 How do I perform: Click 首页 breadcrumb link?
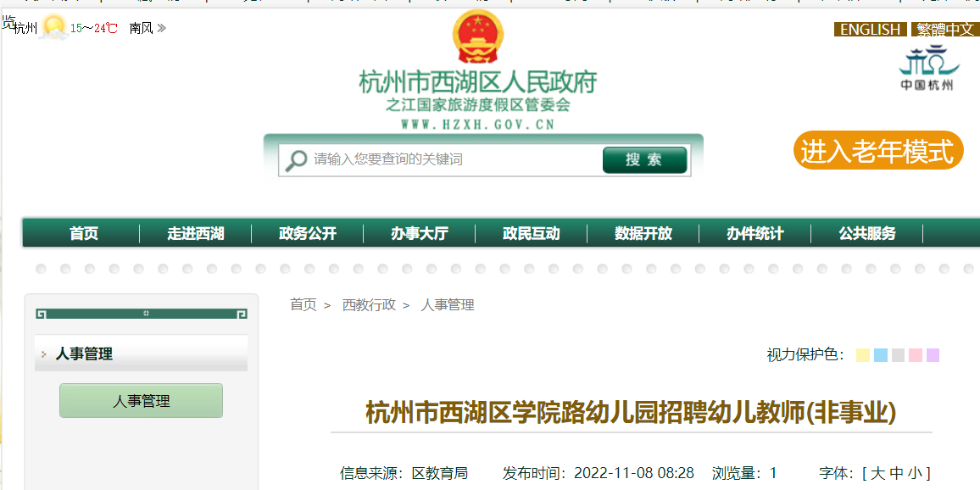pos(303,305)
